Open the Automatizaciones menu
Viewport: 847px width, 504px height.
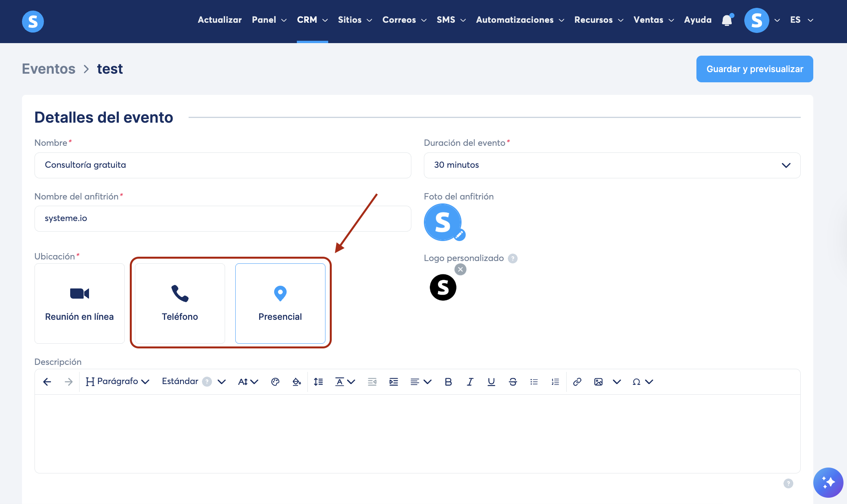click(520, 20)
